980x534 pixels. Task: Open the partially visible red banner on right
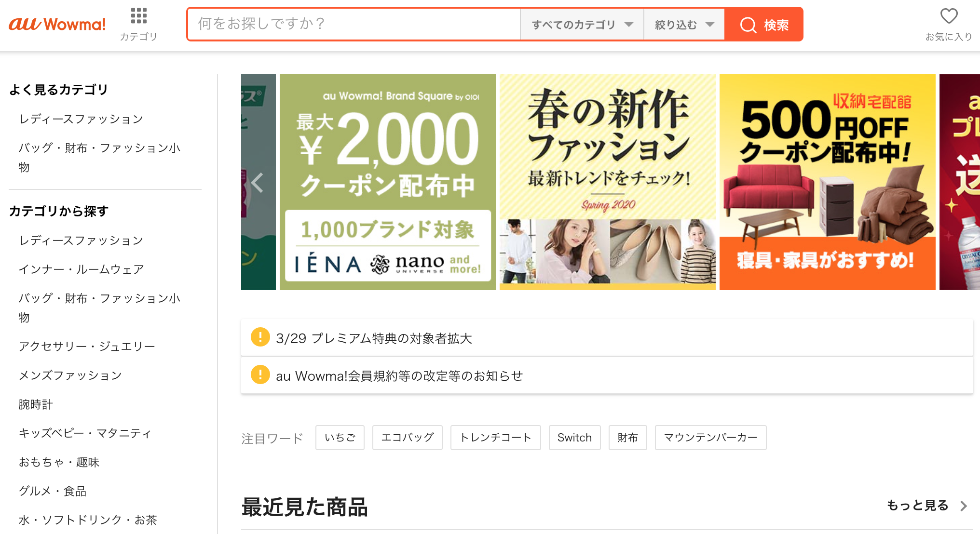coord(960,182)
